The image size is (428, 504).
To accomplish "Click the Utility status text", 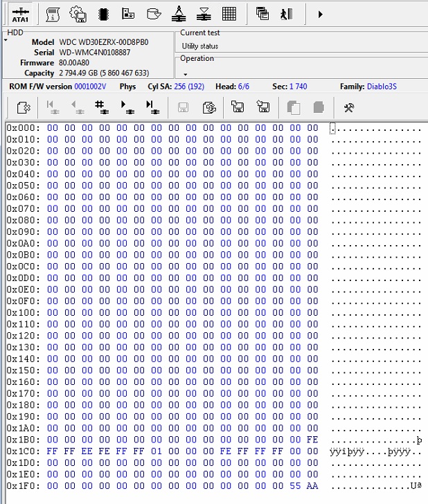I will tap(200, 46).
